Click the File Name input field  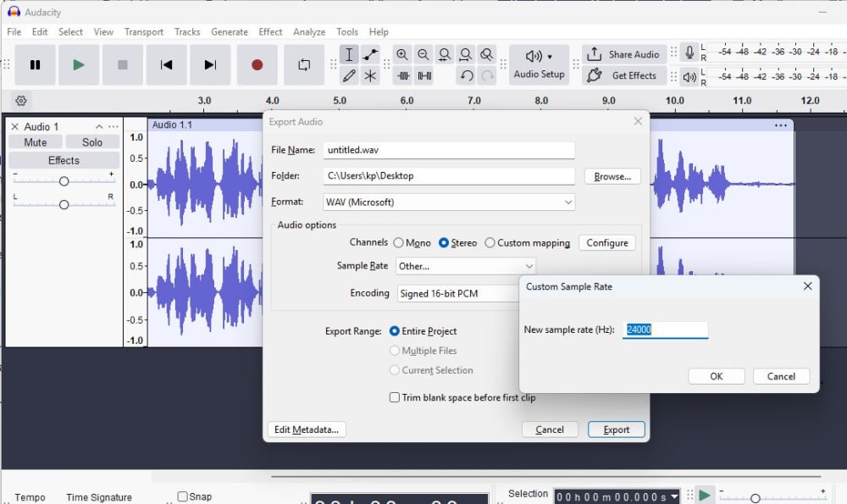[x=449, y=150]
